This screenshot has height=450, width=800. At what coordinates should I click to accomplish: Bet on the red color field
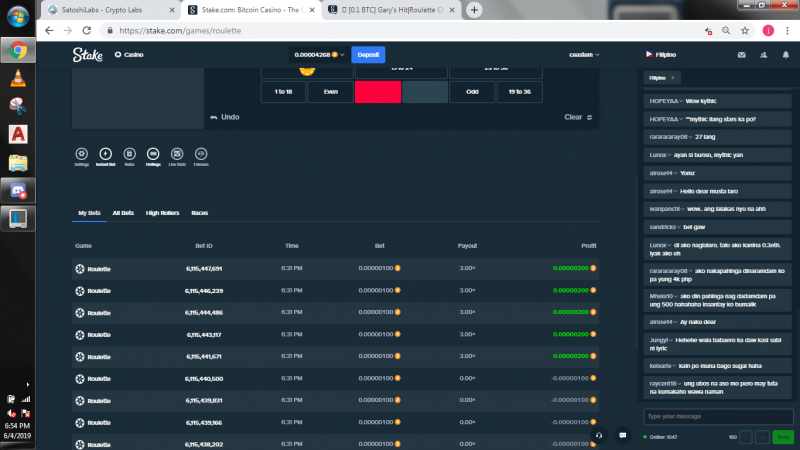coord(378,92)
